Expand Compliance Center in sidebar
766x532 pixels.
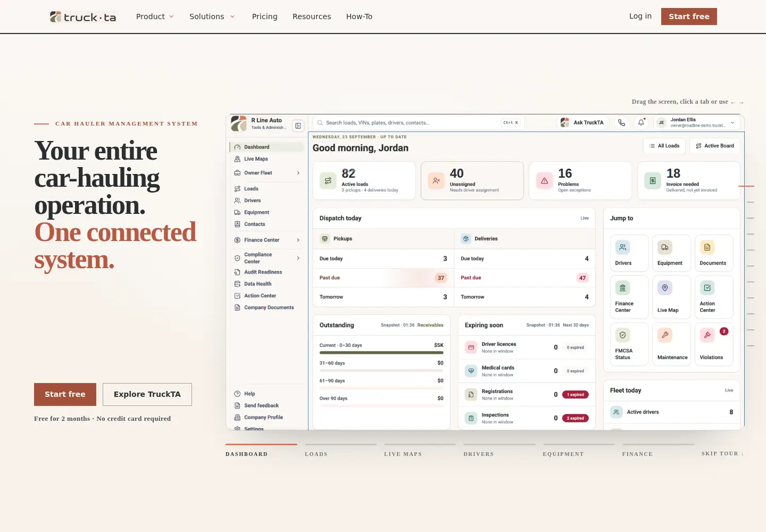pyautogui.click(x=267, y=258)
